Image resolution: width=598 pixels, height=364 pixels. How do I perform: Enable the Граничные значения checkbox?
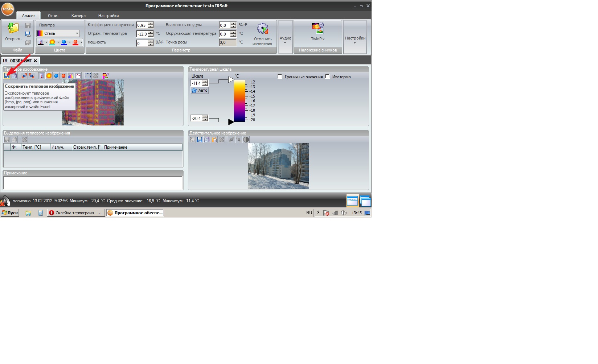[x=280, y=76]
